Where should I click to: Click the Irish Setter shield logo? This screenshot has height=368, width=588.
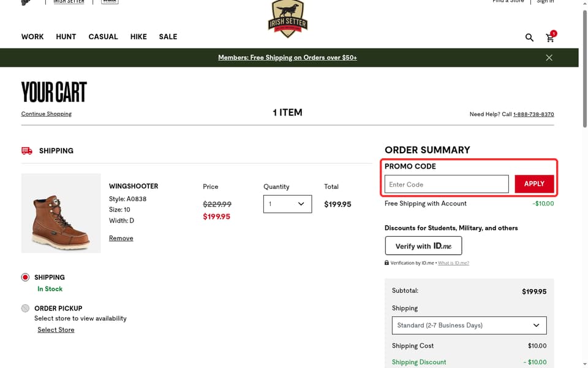tap(288, 18)
